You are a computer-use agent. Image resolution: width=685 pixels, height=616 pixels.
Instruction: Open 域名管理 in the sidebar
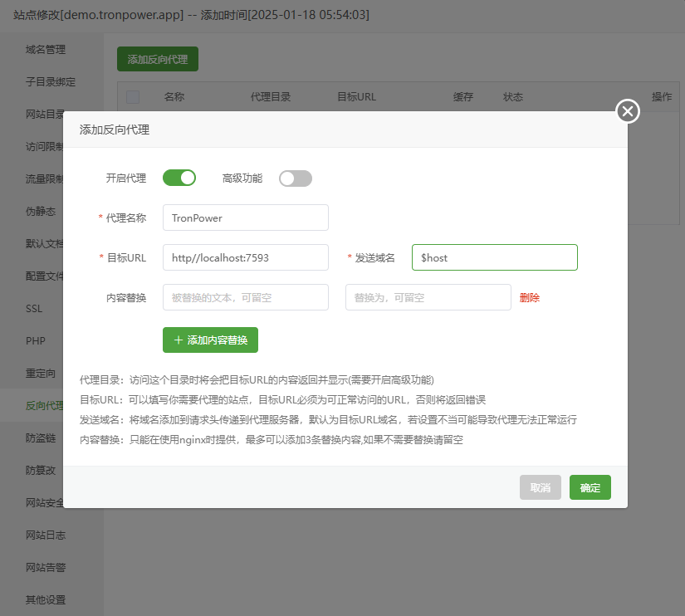point(46,50)
